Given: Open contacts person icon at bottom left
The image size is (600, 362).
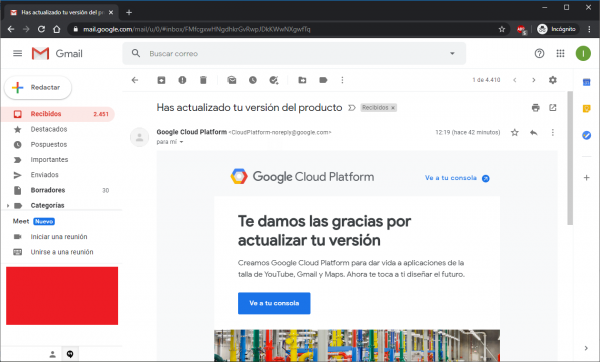Looking at the screenshot, I should click(52, 354).
